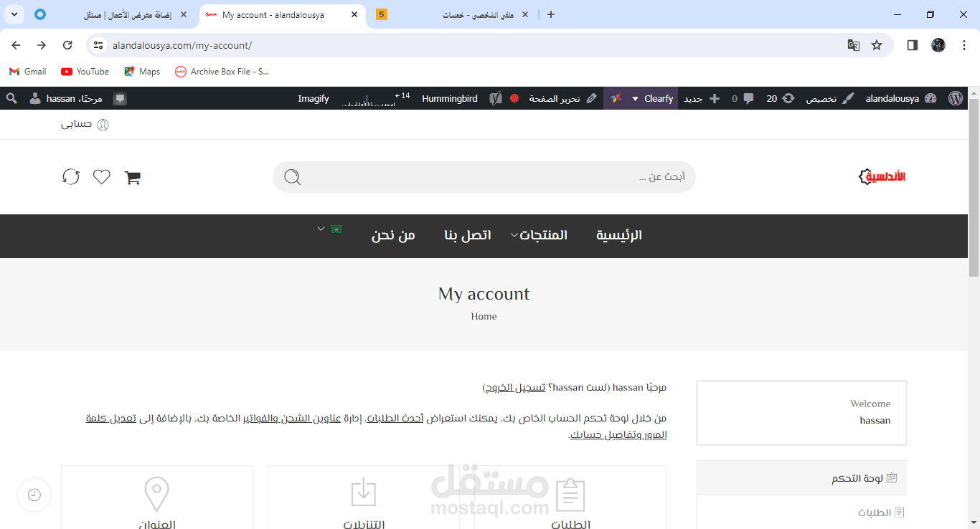Click the page vertical scrollbar
The height and width of the screenshot is (529, 980).
click(974, 187)
